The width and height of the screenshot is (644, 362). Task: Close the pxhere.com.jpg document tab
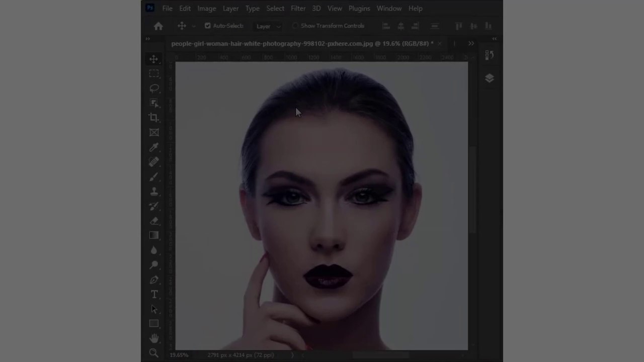[439, 44]
